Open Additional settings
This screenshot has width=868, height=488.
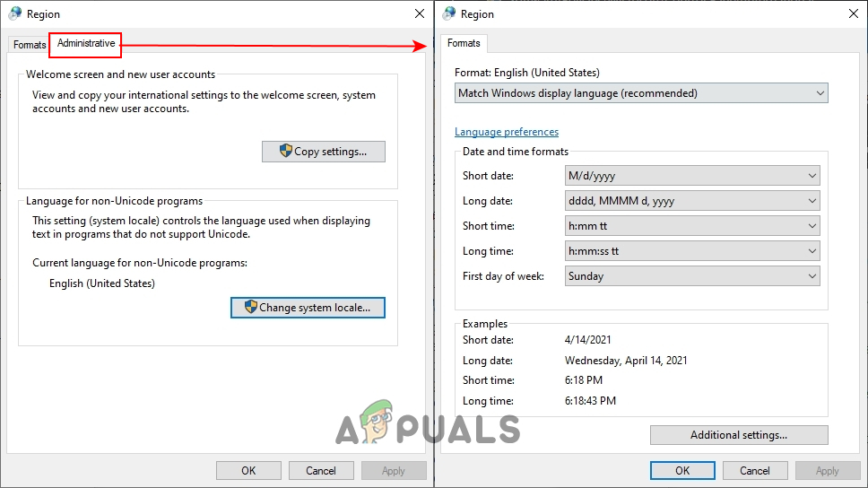pyautogui.click(x=739, y=435)
